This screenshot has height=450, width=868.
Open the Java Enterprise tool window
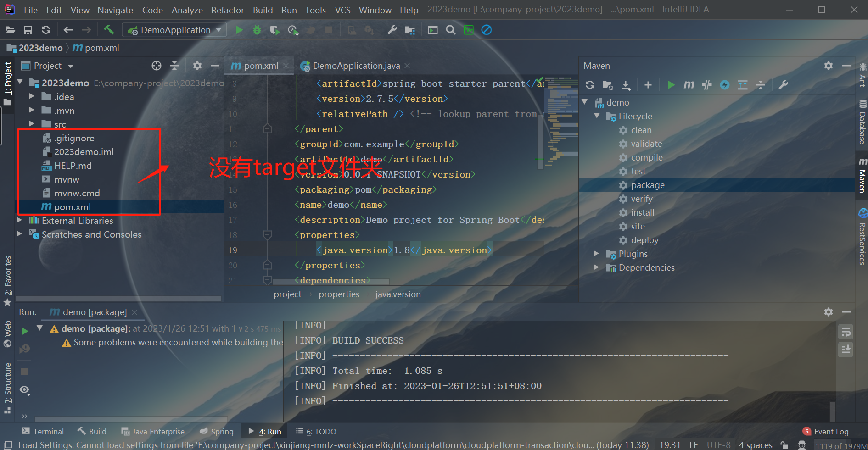153,432
